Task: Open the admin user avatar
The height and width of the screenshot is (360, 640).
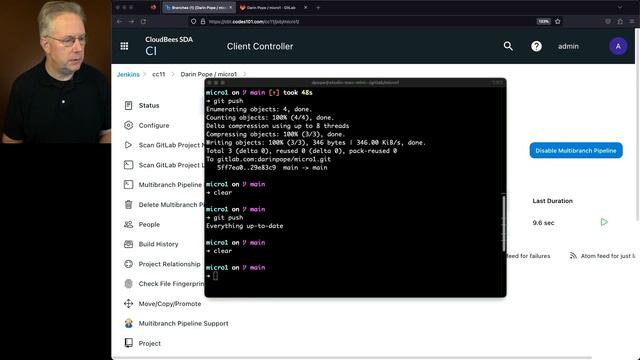Action: point(618,46)
